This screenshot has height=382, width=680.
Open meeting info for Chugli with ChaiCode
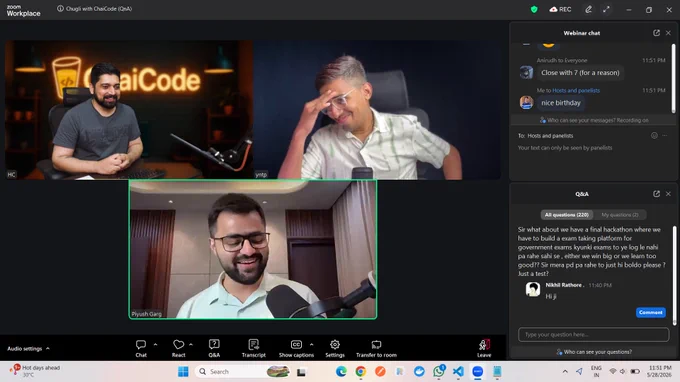[60, 9]
